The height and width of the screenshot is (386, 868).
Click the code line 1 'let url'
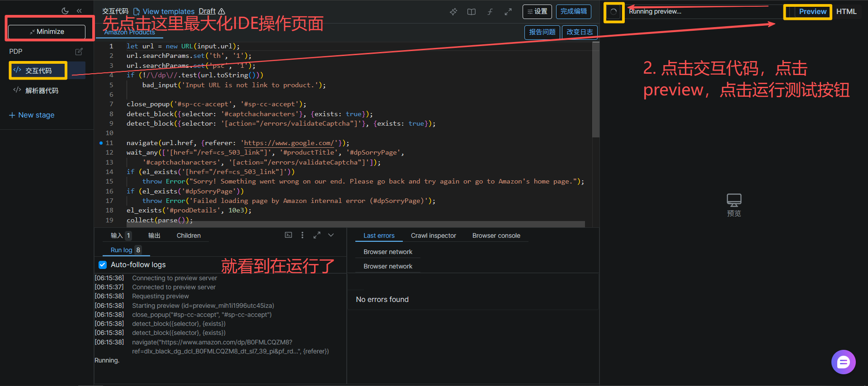click(x=183, y=46)
